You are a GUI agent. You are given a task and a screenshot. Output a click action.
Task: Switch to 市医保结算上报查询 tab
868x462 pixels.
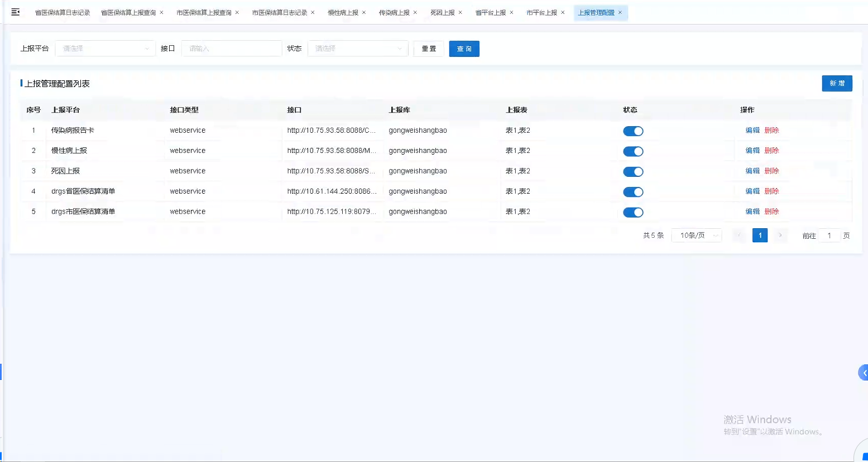coord(204,12)
